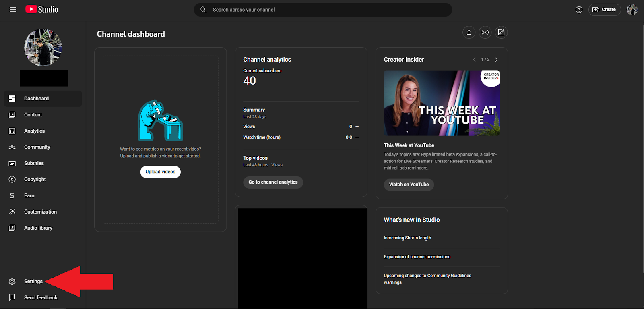Click the Go live broadcast icon

pyautogui.click(x=485, y=32)
